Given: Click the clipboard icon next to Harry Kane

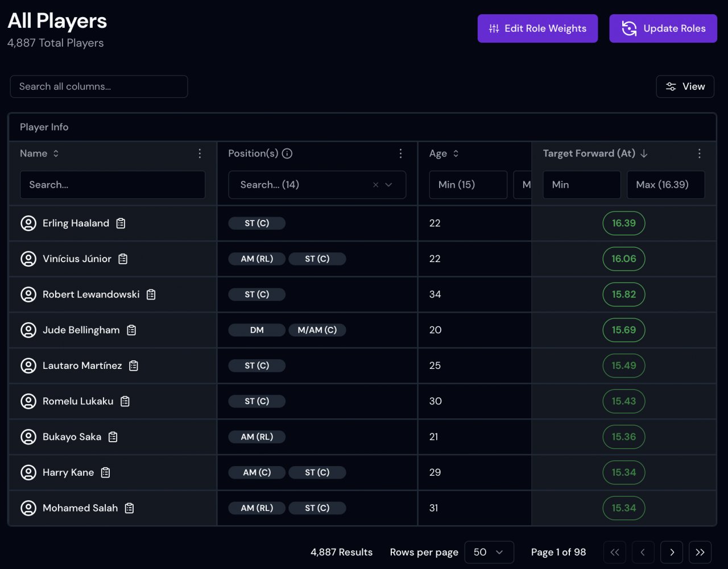Looking at the screenshot, I should (105, 472).
